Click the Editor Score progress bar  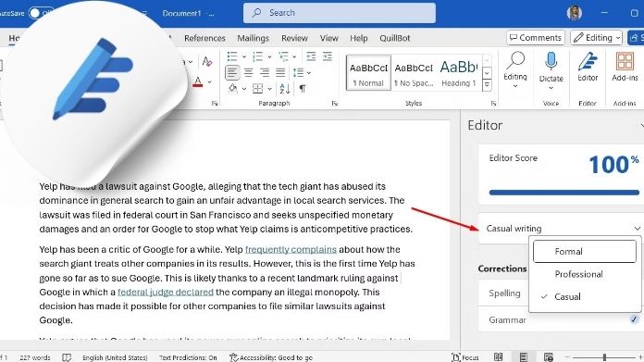tap(563, 193)
